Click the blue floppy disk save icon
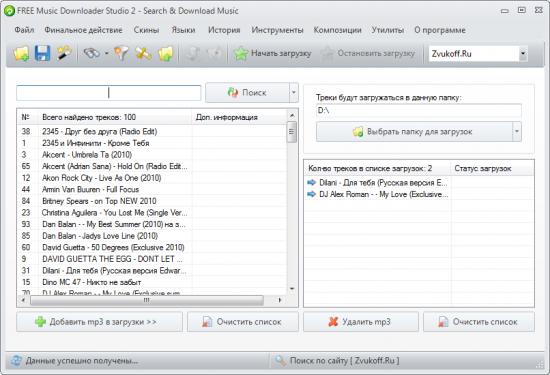This screenshot has height=375, width=550. [42, 54]
